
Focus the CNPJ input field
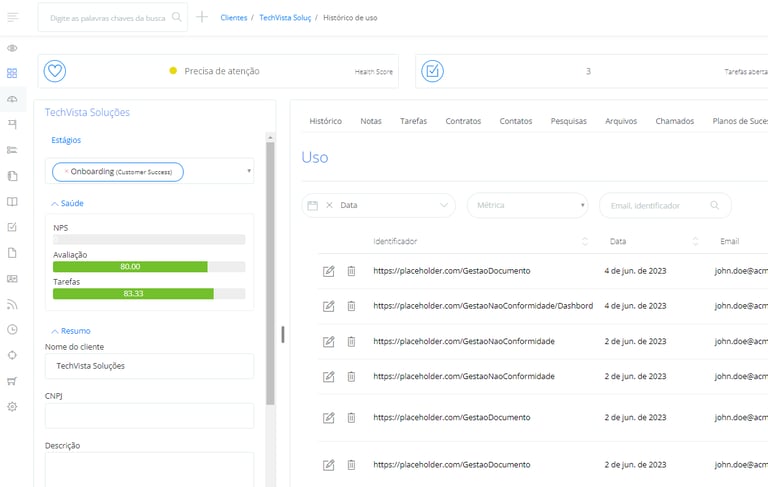point(149,416)
